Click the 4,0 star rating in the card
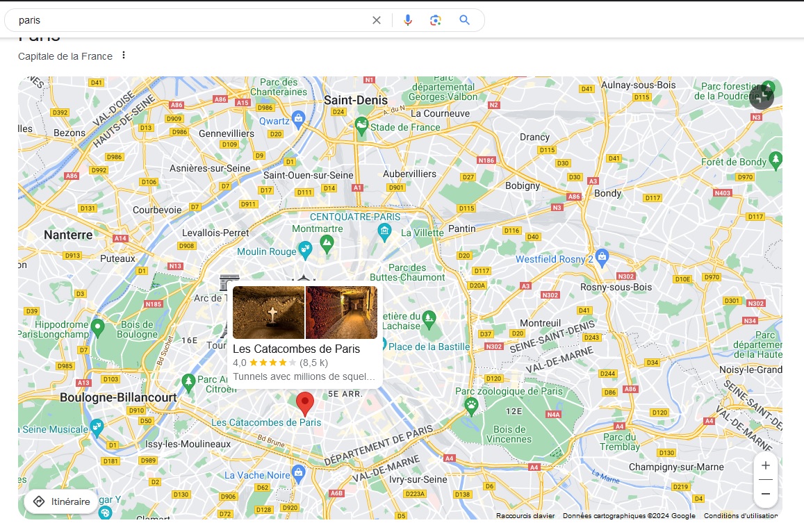 tap(280, 363)
